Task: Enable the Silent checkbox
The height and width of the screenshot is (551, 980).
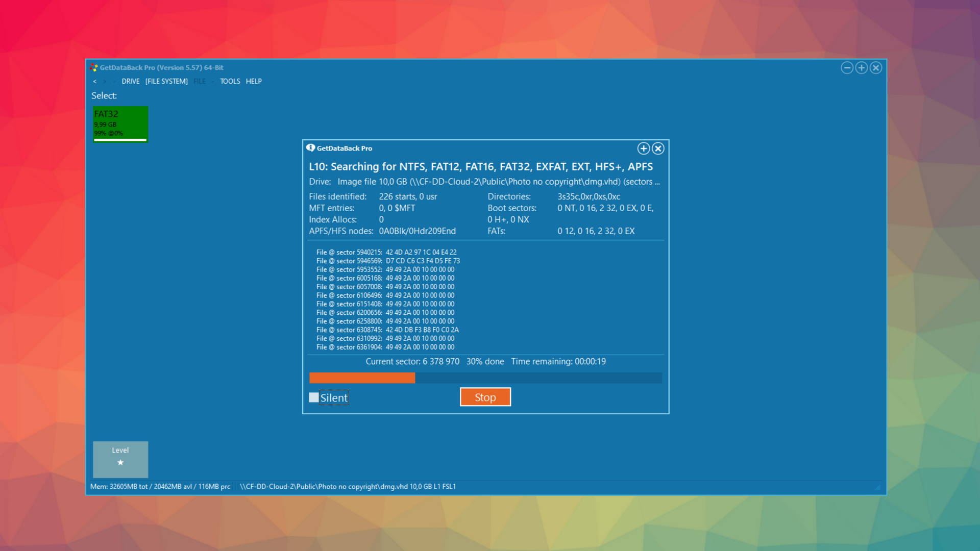Action: (314, 397)
